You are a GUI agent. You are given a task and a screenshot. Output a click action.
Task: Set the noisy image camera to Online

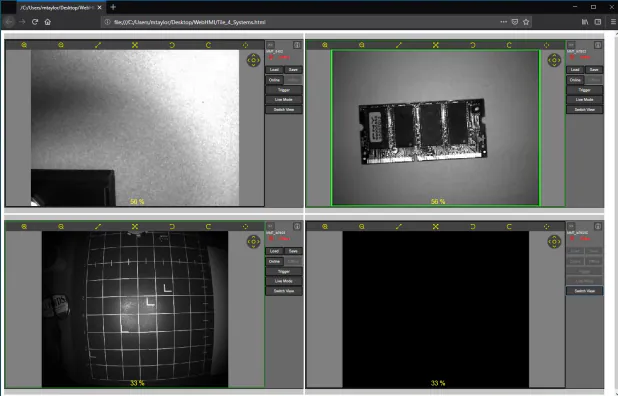[274, 80]
